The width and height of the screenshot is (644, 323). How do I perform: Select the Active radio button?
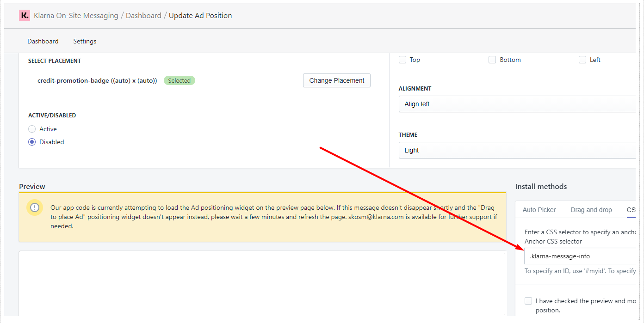tap(32, 129)
